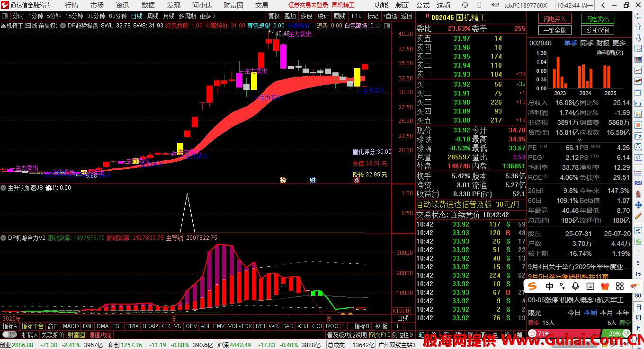The image size is (644, 349).
Task: Click the minus button in indicator tab row
Action: [x=409, y=326]
